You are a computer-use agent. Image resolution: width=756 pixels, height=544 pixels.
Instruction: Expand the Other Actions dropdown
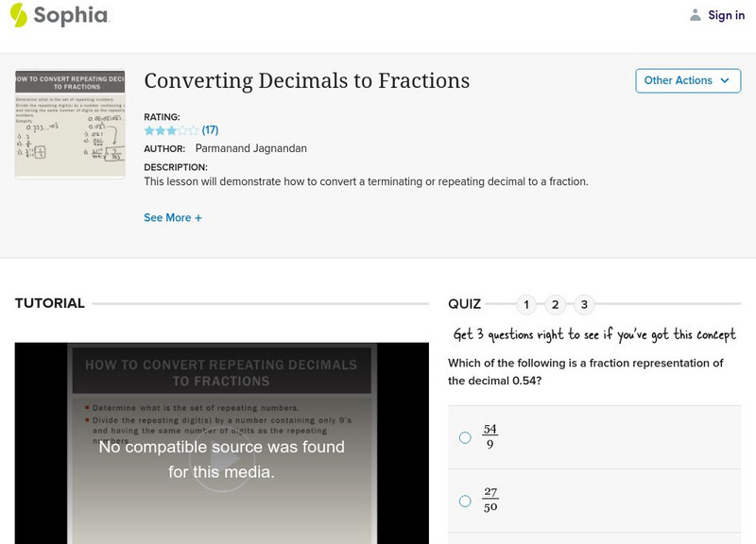[x=687, y=80]
